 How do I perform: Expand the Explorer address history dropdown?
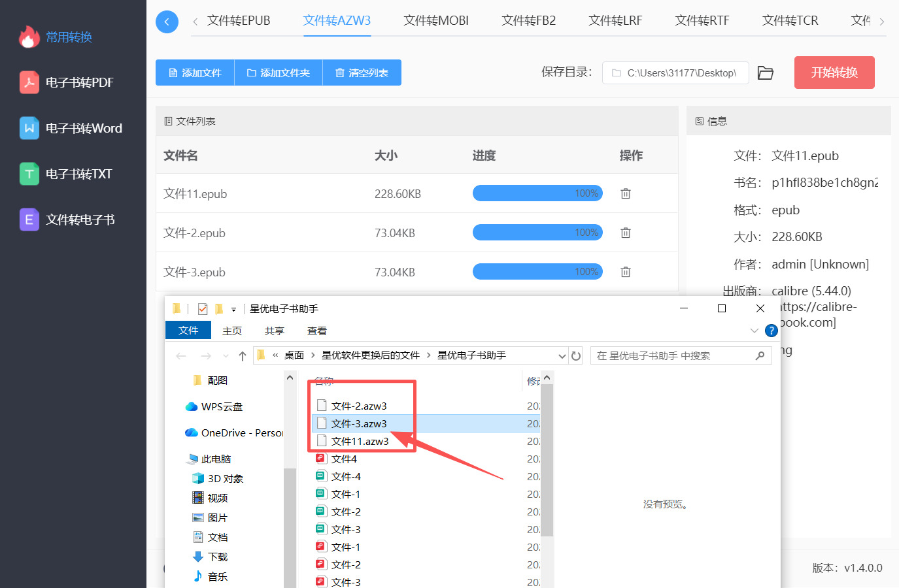(x=562, y=355)
